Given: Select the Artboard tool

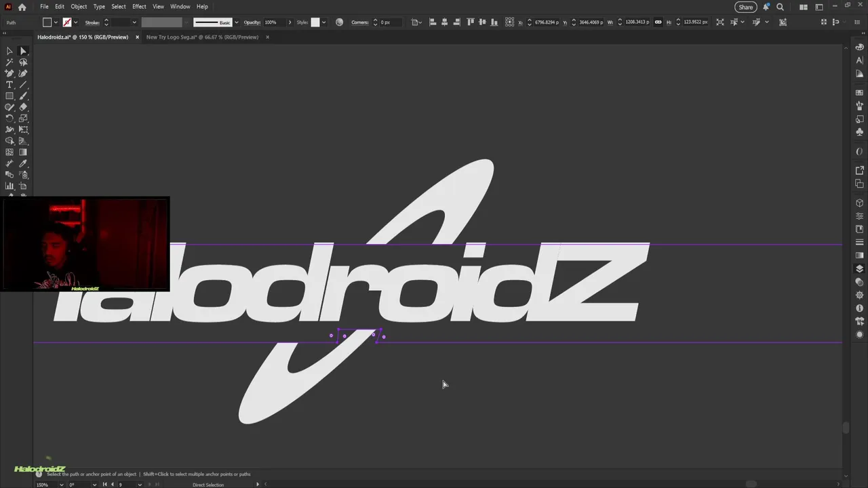Looking at the screenshot, I should 23,186.
